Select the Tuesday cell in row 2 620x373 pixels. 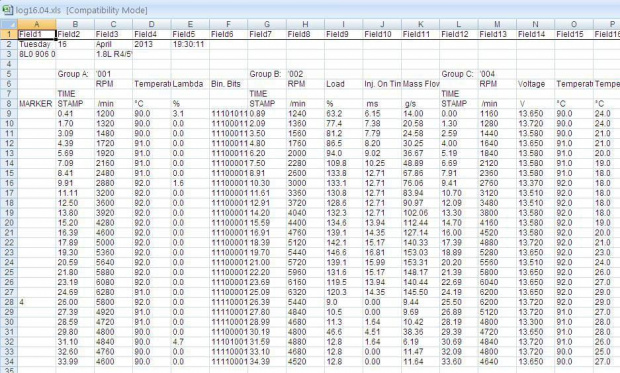[37, 44]
